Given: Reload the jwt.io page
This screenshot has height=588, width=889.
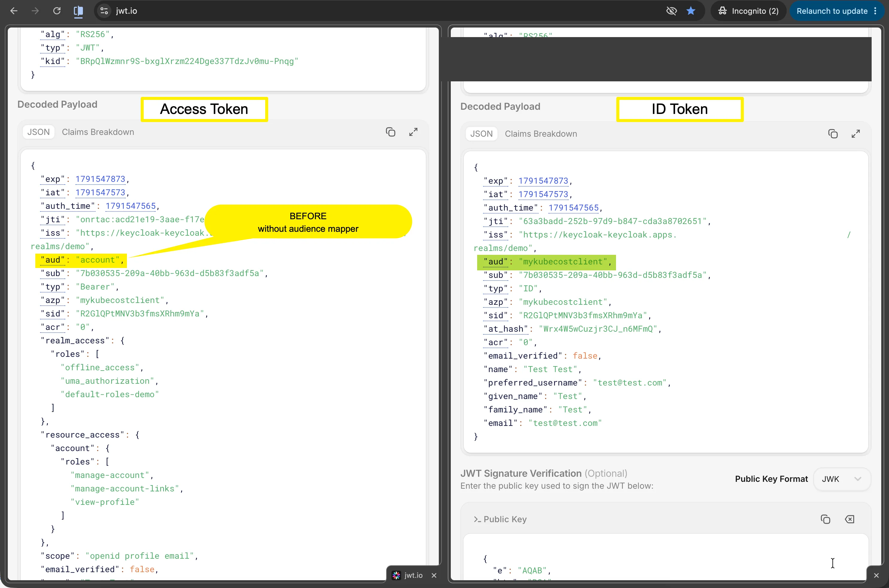Looking at the screenshot, I should pyautogui.click(x=57, y=11).
